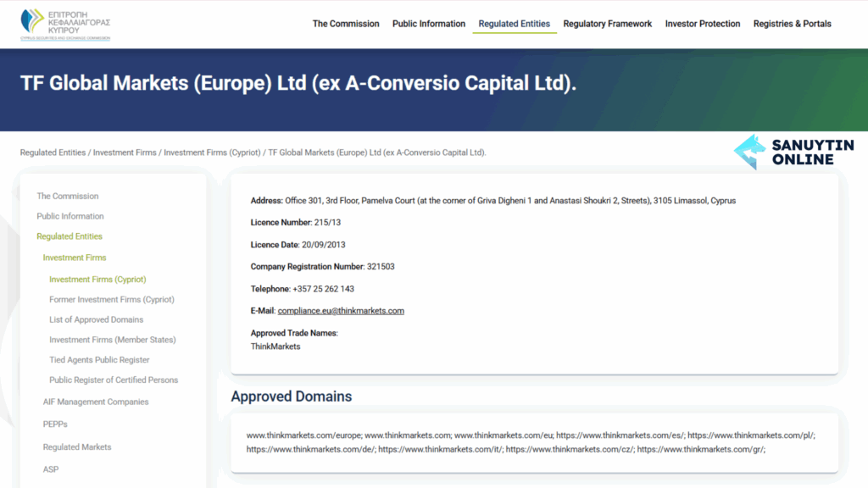The height and width of the screenshot is (488, 868).
Task: Click the Approved Domains heading
Action: 292,396
